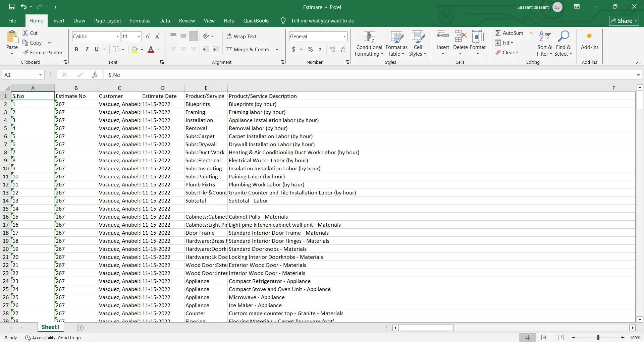The height and width of the screenshot is (342, 644).
Task: Toggle Italic formatting
Action: point(87,49)
